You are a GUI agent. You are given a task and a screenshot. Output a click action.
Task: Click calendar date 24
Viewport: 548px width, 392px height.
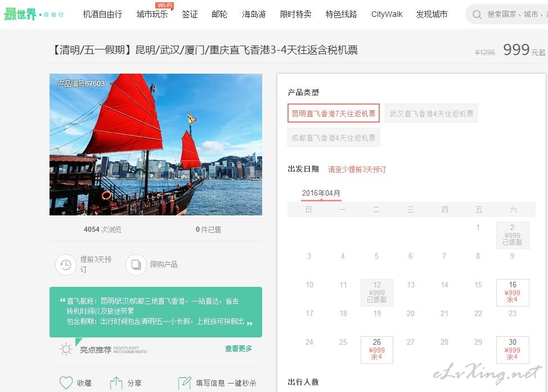click(x=309, y=342)
